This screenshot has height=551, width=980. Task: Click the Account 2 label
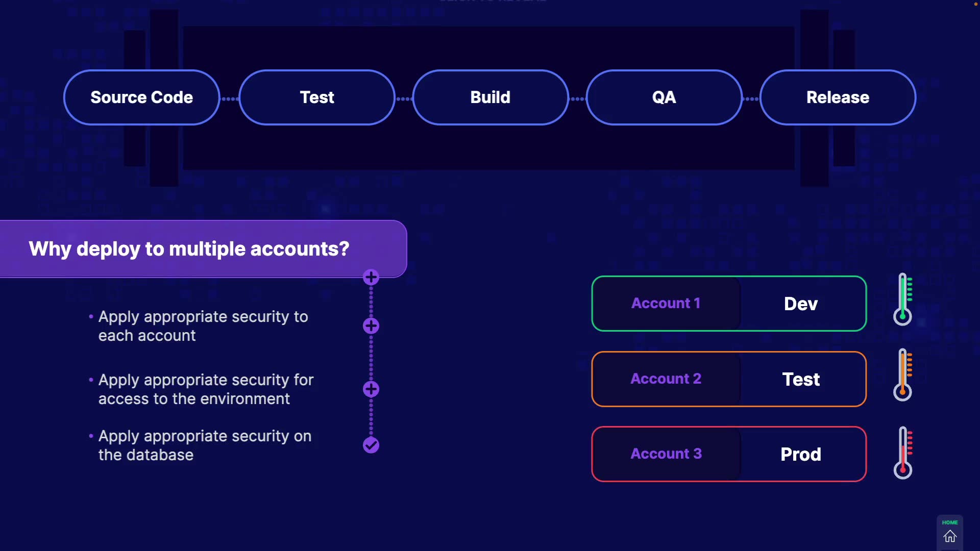[666, 379]
